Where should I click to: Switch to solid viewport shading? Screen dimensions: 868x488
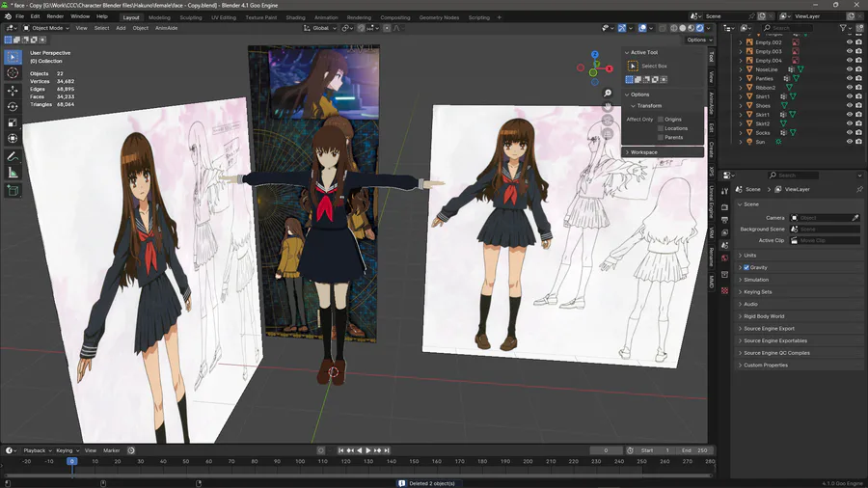(683, 28)
